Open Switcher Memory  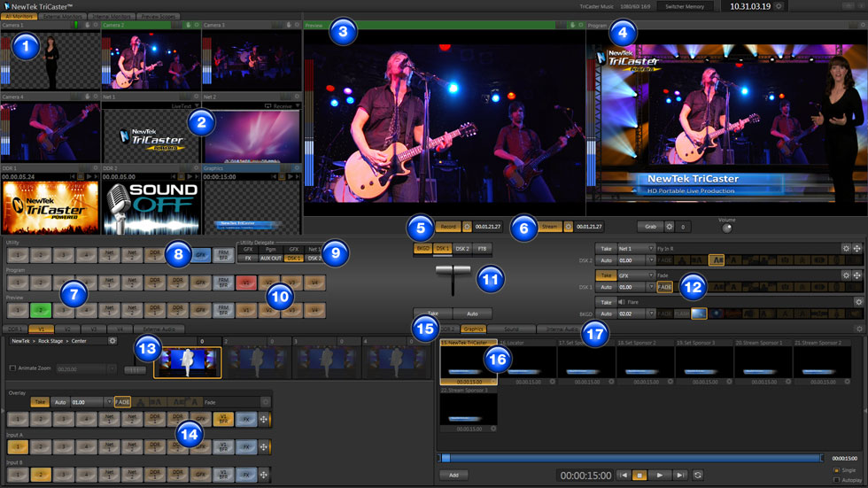tap(685, 6)
